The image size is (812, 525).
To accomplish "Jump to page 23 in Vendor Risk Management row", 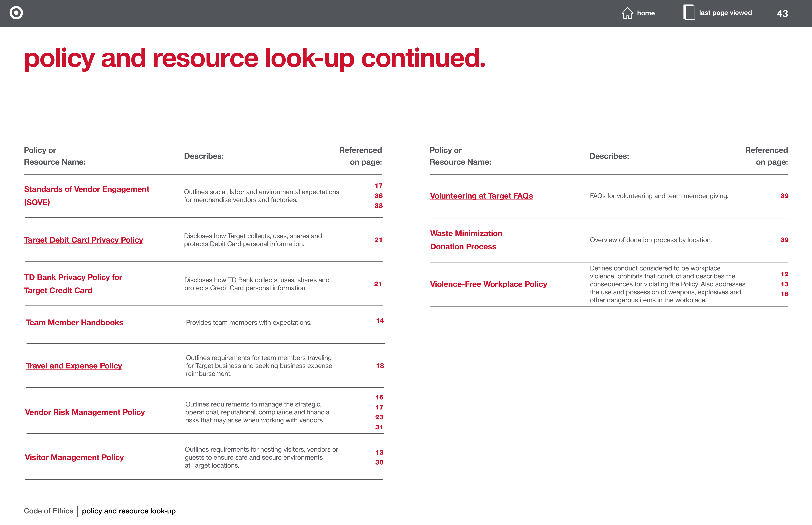I will point(379,417).
